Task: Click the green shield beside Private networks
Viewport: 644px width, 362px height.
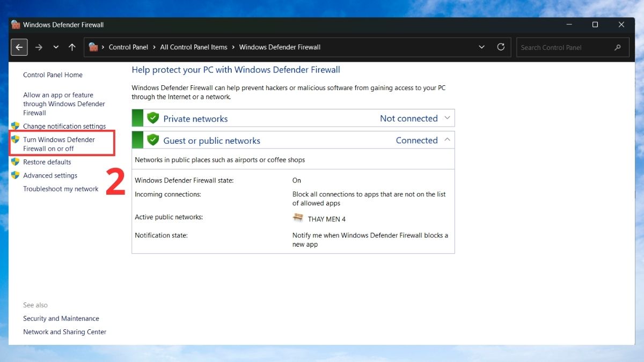Action: pyautogui.click(x=153, y=118)
